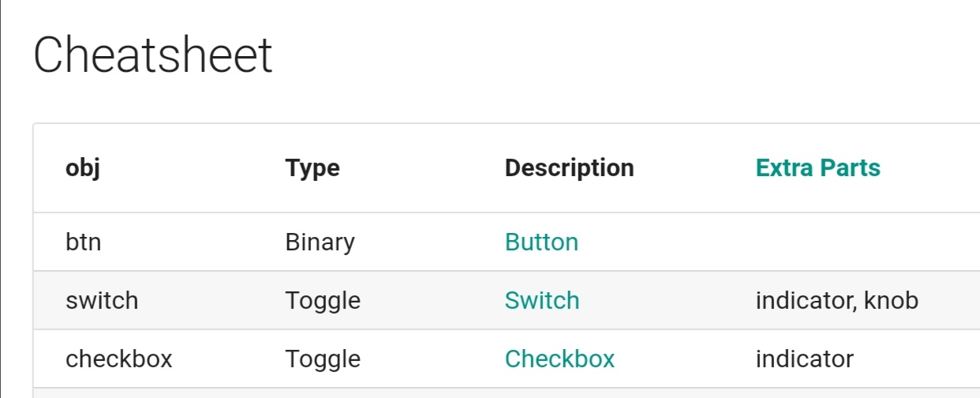
Task: Click the Description column header
Action: 569,168
